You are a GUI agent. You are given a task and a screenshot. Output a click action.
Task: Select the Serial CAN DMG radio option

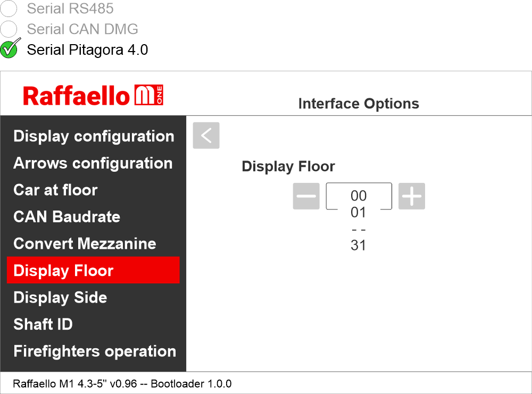click(9, 29)
